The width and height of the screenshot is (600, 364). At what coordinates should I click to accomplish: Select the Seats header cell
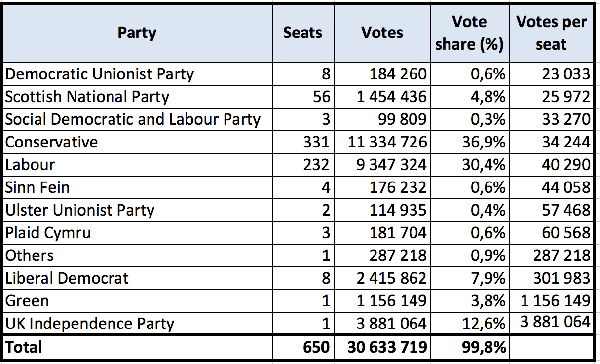[x=302, y=33]
